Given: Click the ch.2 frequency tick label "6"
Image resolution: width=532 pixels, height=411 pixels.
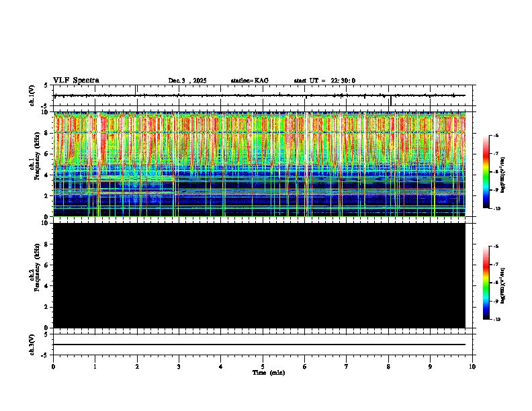Looking at the screenshot, I should (47, 265).
